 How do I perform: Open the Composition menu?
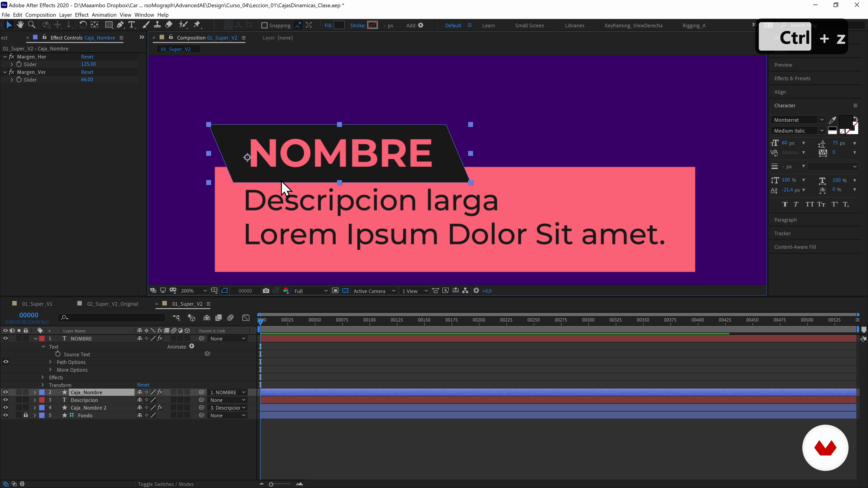point(40,15)
